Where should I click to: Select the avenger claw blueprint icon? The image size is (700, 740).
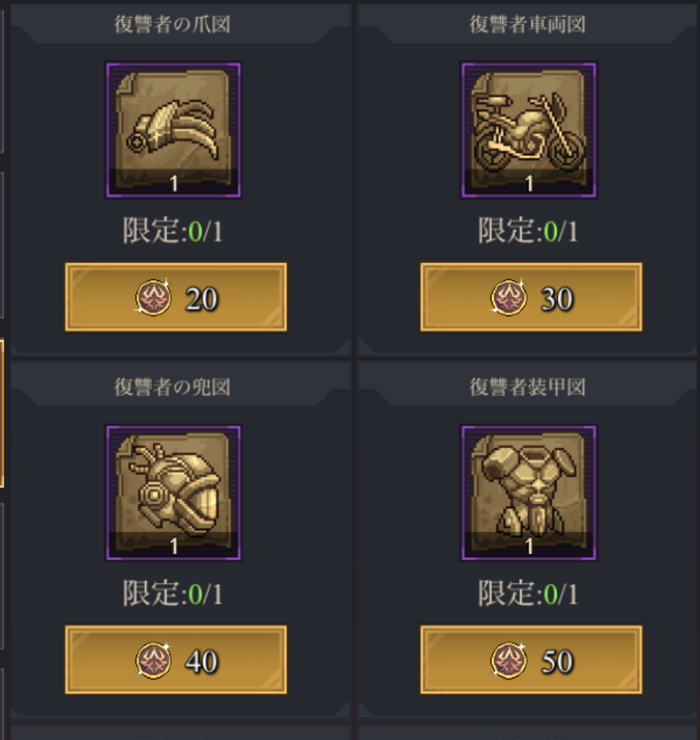(x=173, y=130)
